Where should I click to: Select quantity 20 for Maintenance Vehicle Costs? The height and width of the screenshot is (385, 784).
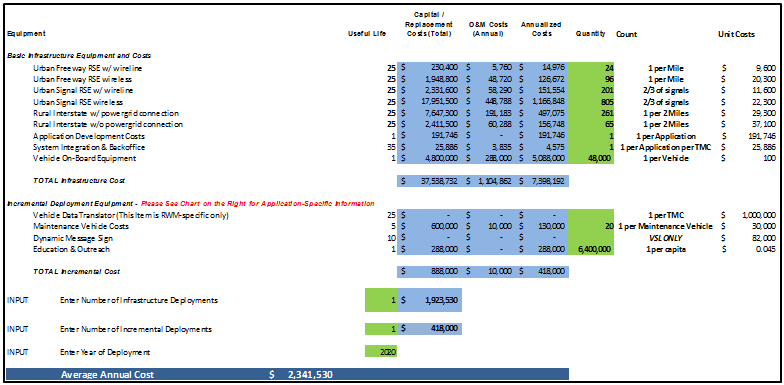click(x=592, y=226)
